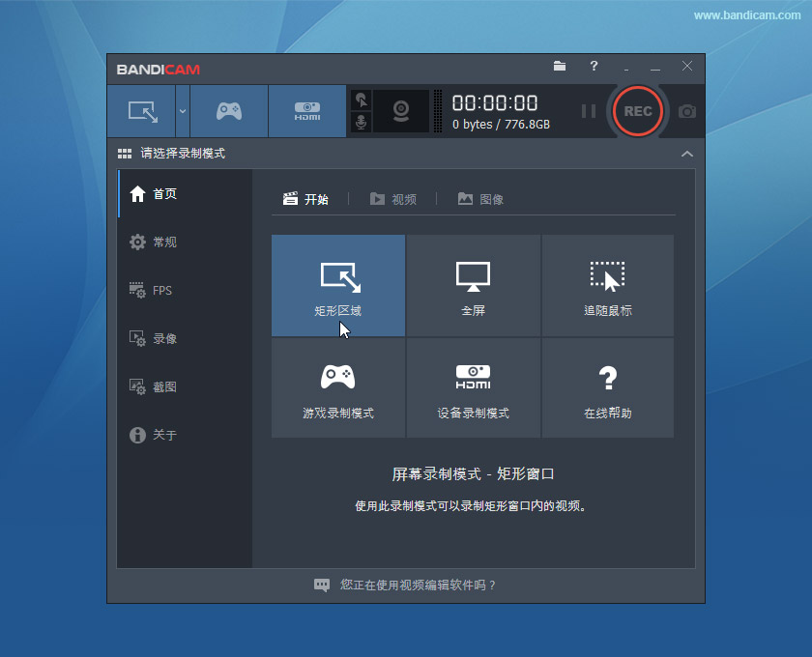
Task: Switch to the 视频 tab
Action: (x=394, y=199)
